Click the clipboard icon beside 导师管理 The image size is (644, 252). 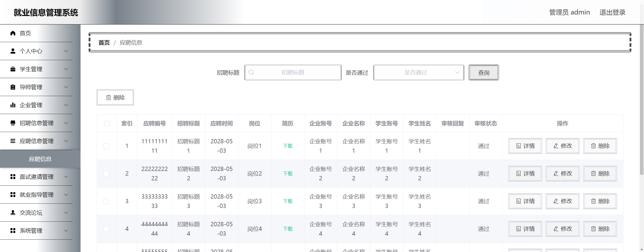click(13, 87)
